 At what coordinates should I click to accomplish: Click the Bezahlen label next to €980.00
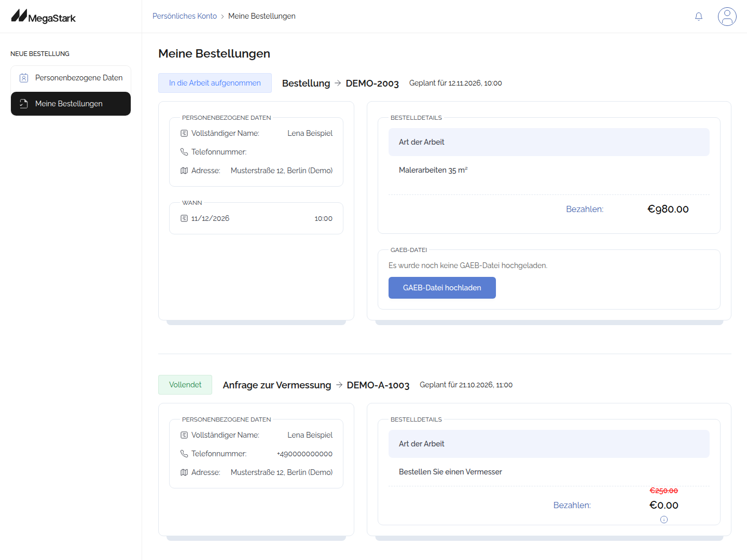click(585, 209)
